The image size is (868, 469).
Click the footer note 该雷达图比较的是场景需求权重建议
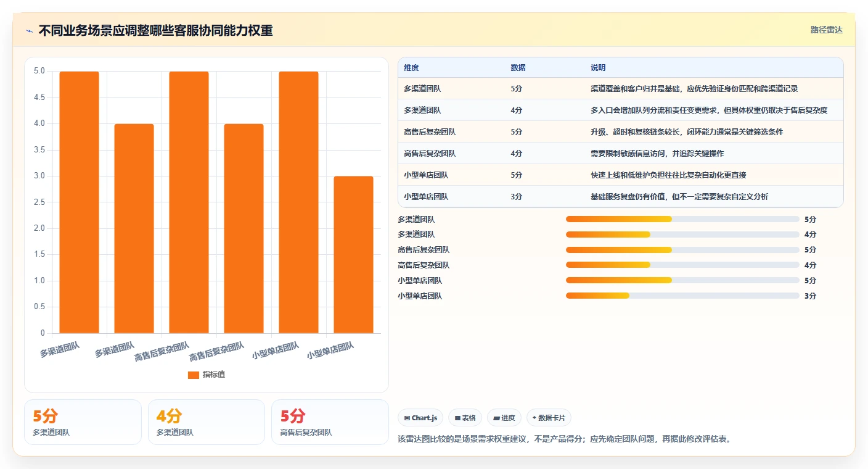(x=565, y=439)
